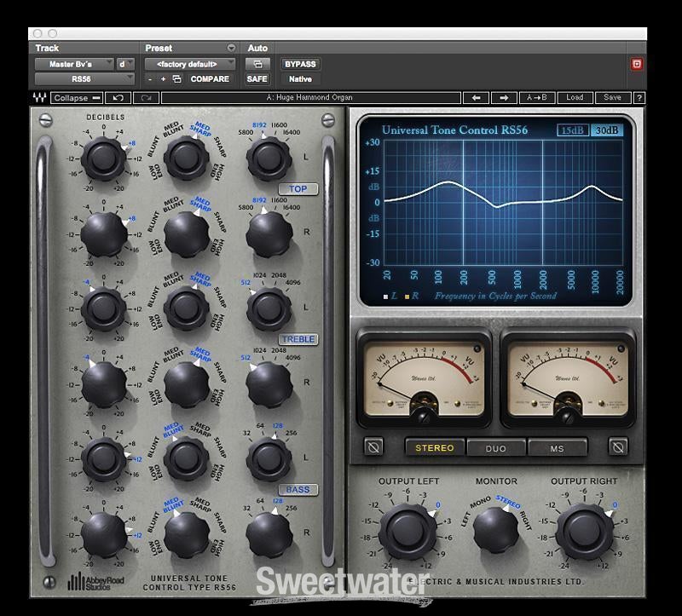Screen dimensions: 682x616
Task: Switch display range to 30dB
Action: pyautogui.click(x=607, y=130)
